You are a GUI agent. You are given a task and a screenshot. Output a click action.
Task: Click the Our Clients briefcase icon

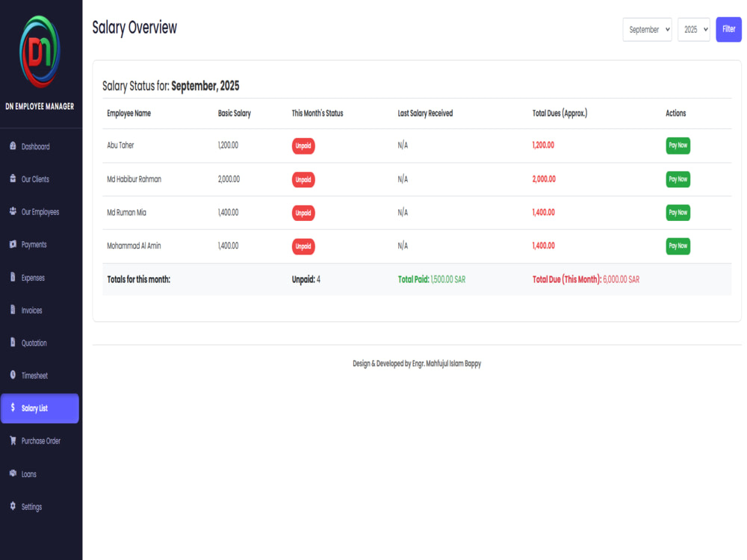tap(13, 178)
